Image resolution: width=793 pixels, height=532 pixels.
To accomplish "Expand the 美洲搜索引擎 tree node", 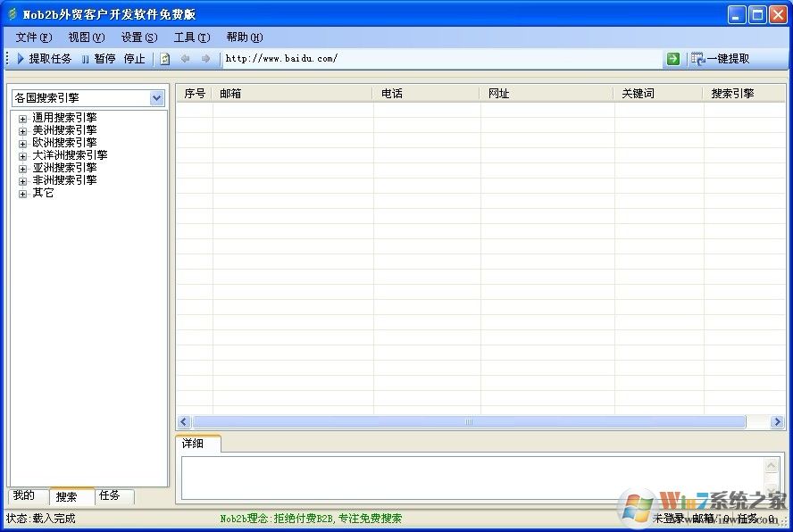I will tap(21, 129).
